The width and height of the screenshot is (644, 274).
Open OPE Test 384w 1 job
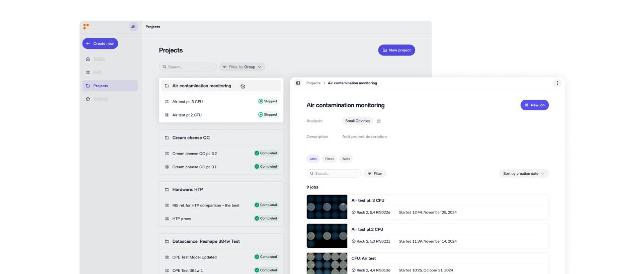(187, 270)
